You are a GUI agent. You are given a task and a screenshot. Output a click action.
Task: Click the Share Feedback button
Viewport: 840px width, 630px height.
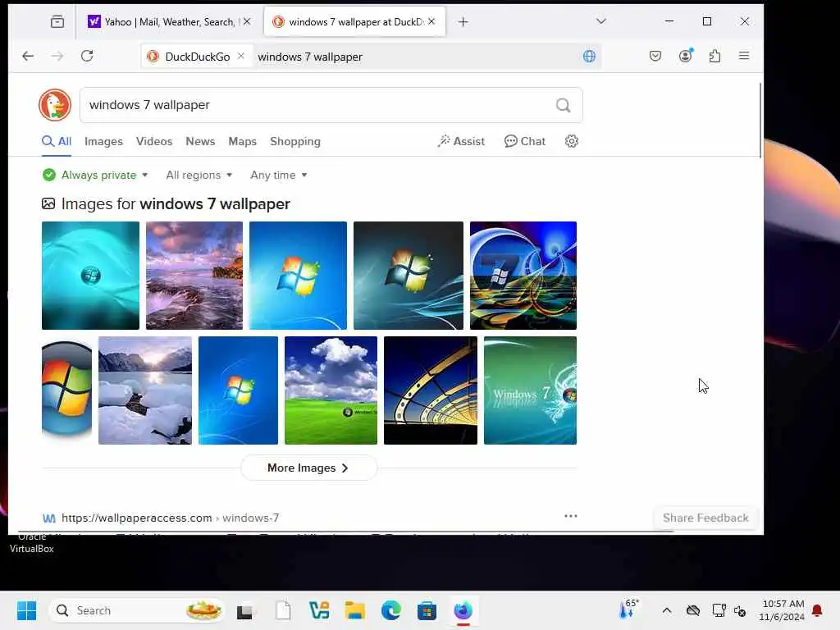tap(705, 518)
